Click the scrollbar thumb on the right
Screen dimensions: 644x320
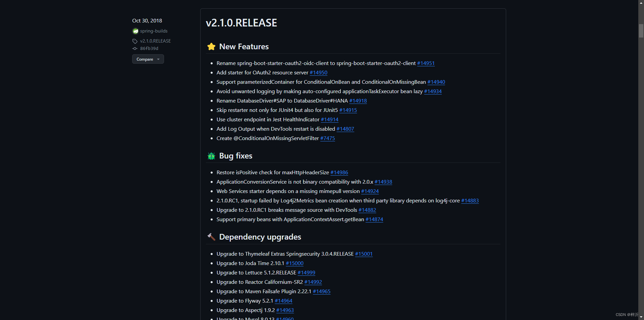coord(641,31)
